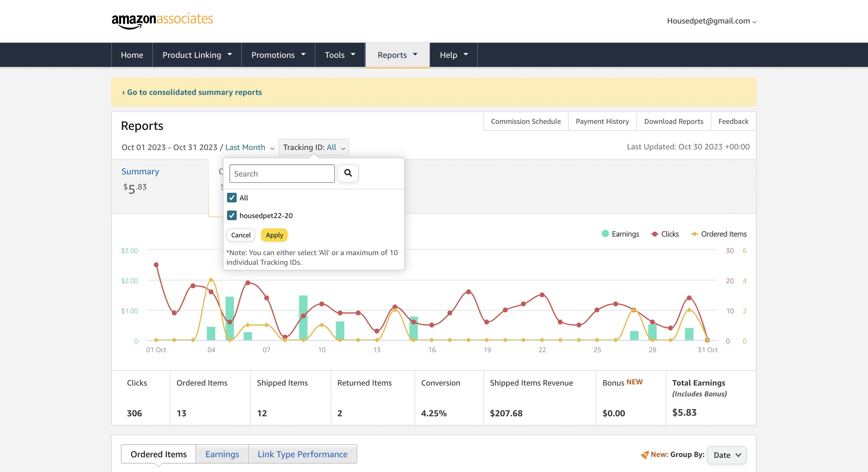Viewport: 868px width, 472px height.
Task: Click the Shipped Items Revenue $207.68
Action: 506,413
